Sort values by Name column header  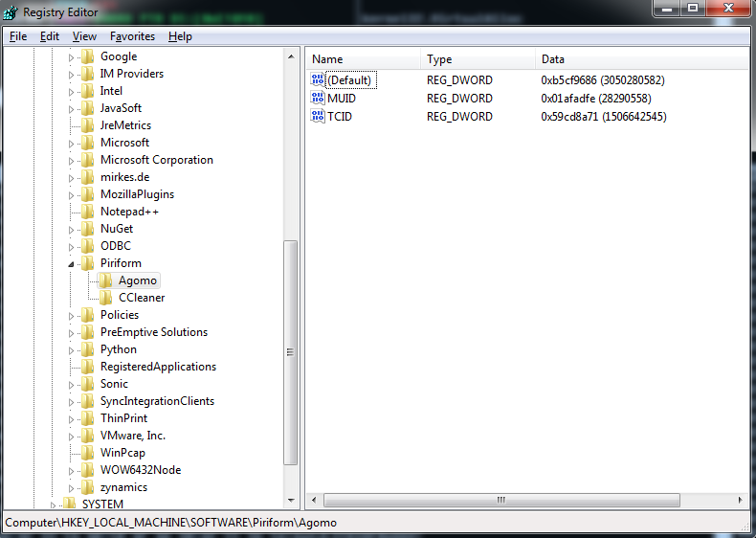(363, 59)
